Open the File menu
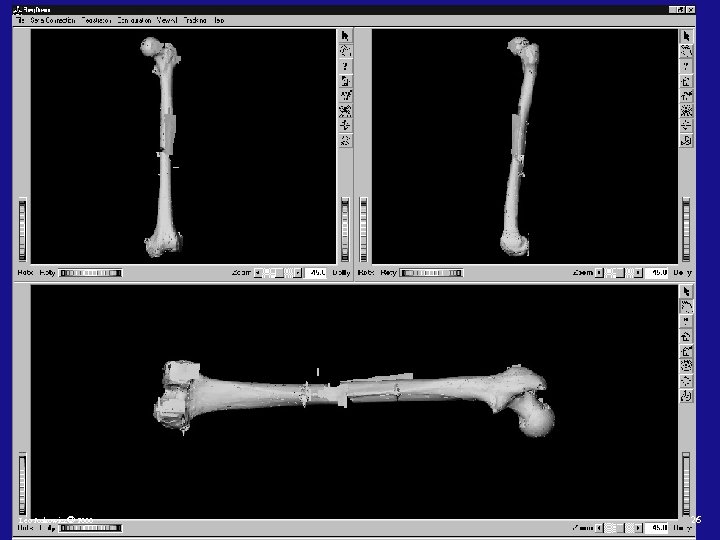 tap(20, 20)
